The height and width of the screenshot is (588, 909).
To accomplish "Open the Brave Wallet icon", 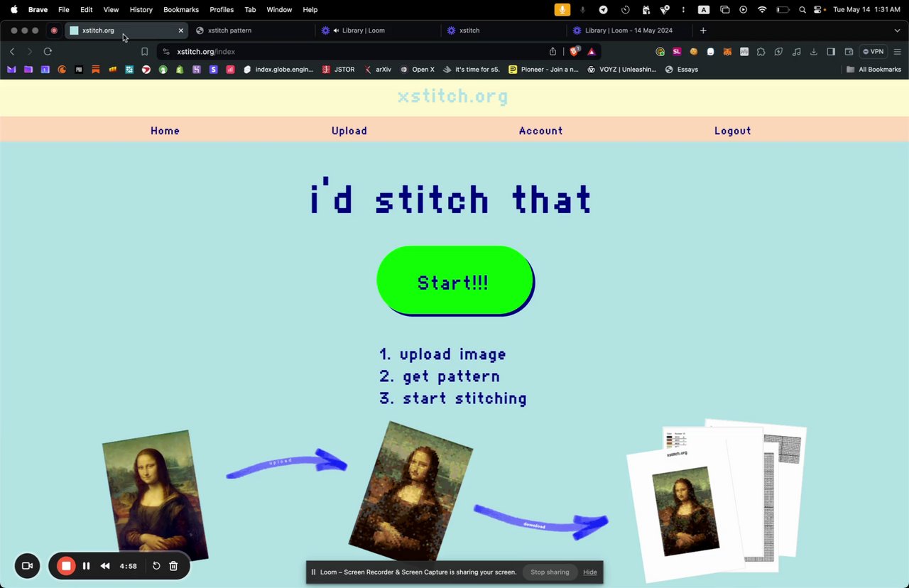I will (849, 51).
